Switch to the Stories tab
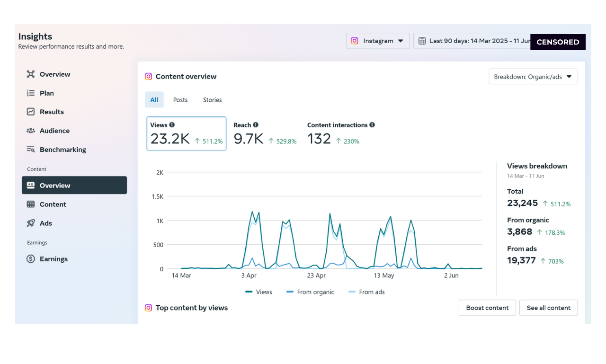 click(x=212, y=100)
